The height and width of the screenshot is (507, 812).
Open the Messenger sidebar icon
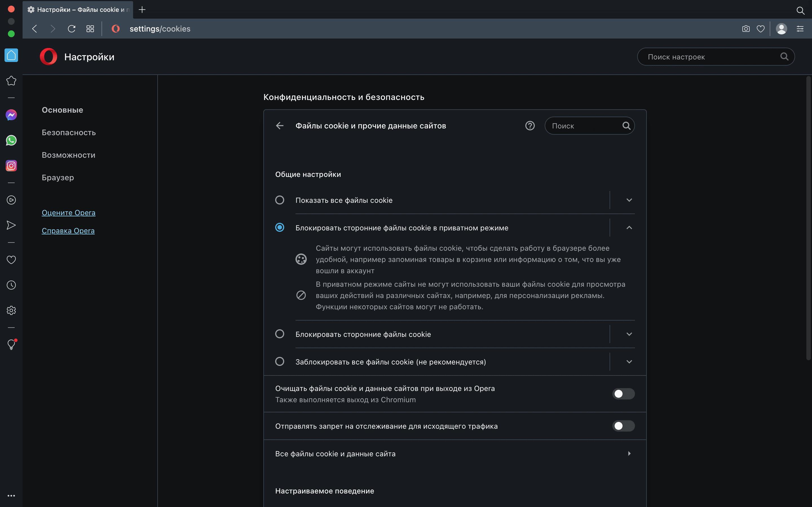(11, 115)
